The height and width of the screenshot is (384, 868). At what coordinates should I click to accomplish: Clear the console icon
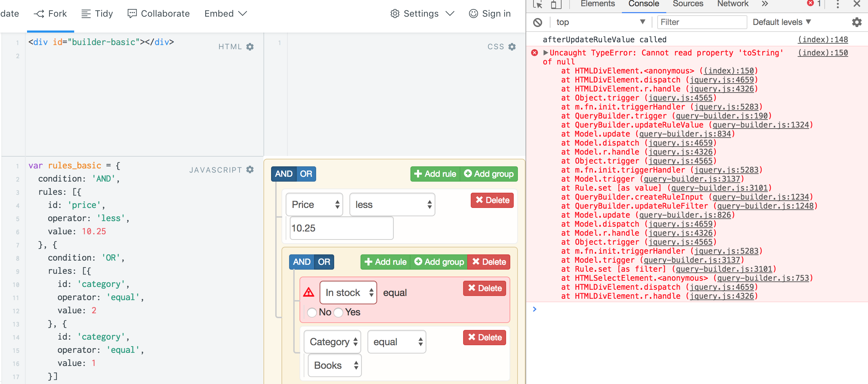(x=538, y=23)
